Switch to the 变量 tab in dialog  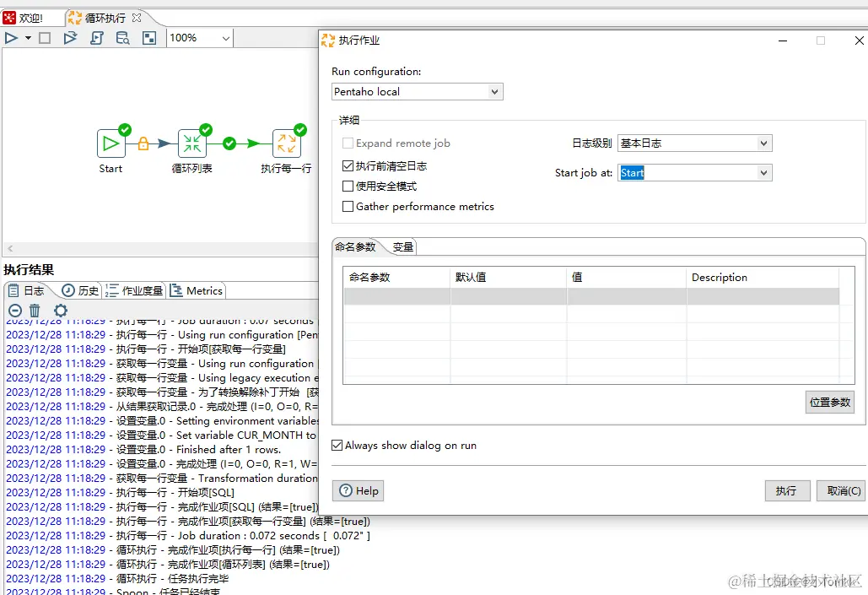click(x=402, y=247)
